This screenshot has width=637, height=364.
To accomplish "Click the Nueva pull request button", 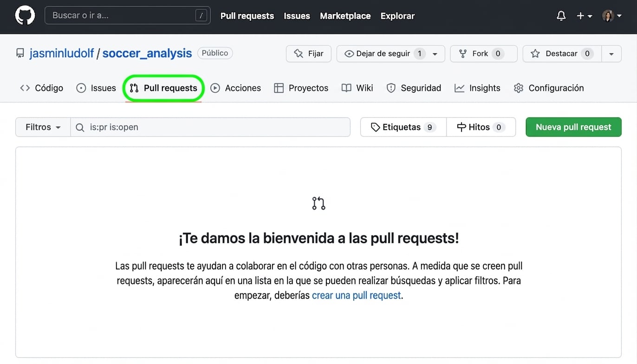I will click(573, 127).
